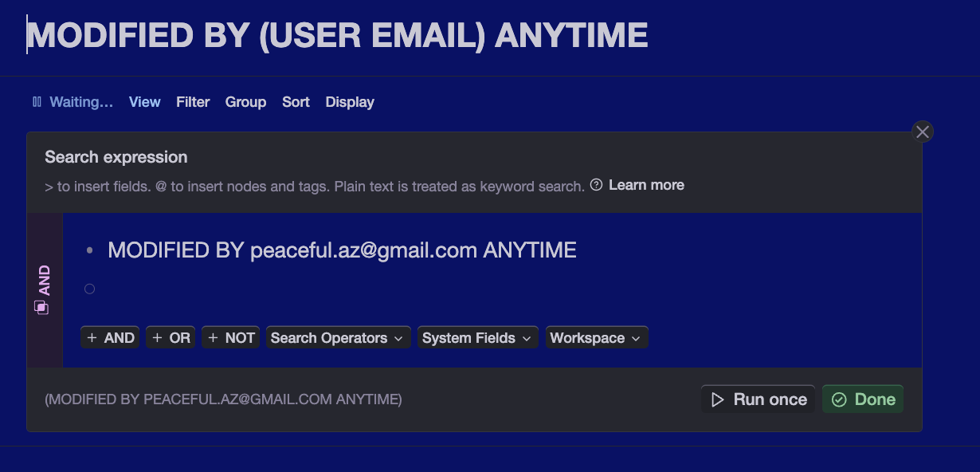980x472 pixels.
Task: Click the empty bullet line in expression
Action: (x=90, y=289)
